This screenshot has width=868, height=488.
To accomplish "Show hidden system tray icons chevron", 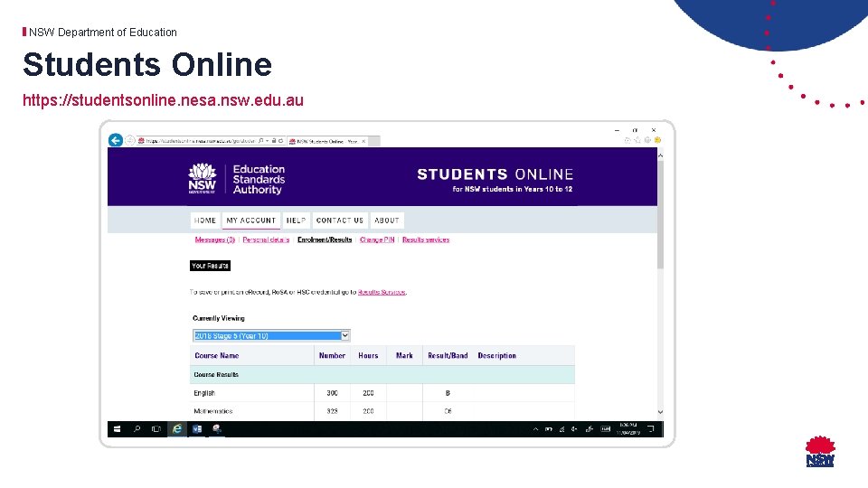I will pos(535,429).
